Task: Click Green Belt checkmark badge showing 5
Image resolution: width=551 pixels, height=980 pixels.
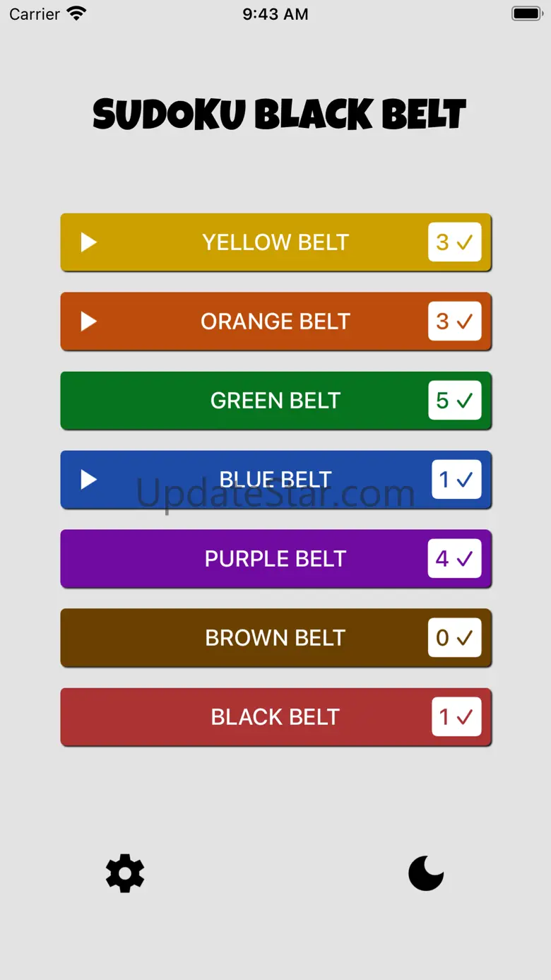Action: [x=454, y=401]
